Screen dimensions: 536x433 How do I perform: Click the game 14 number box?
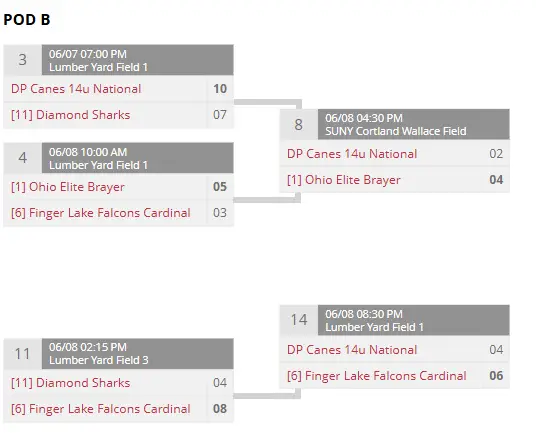click(x=298, y=320)
